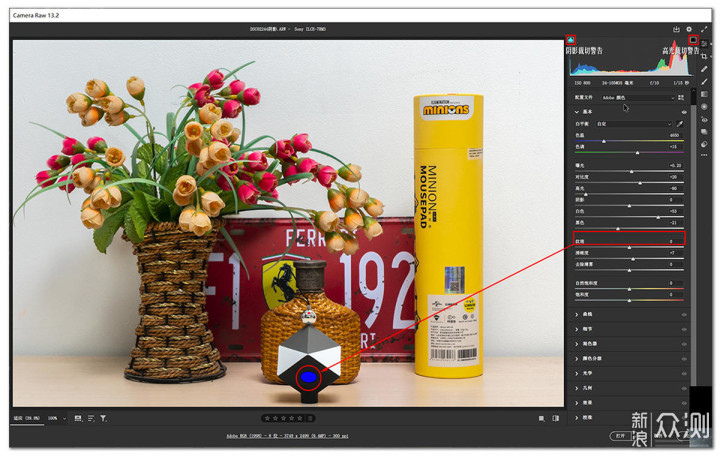720x457 pixels.
Task: Pick the White Balance eyedropper tool
Action: tap(680, 124)
